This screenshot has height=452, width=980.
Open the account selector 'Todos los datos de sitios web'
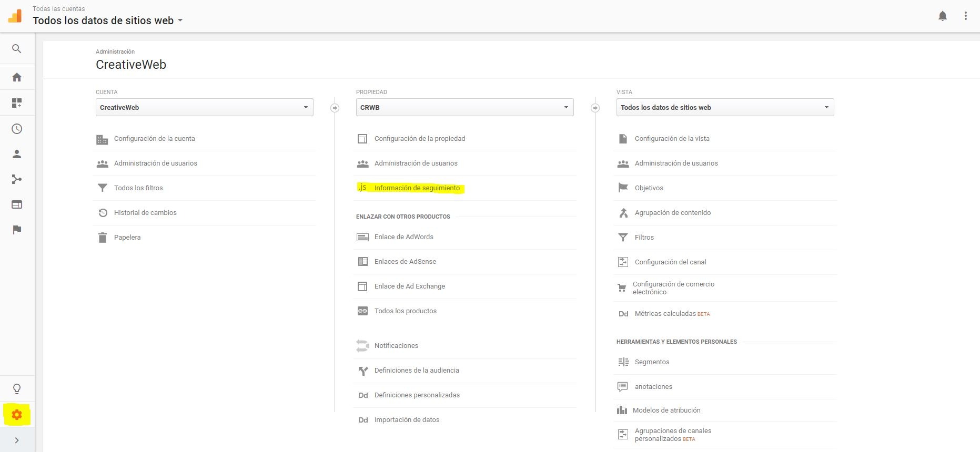pyautogui.click(x=108, y=20)
